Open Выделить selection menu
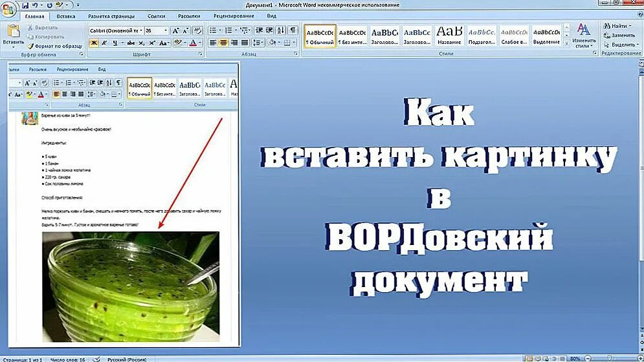The height and width of the screenshot is (362, 644). click(x=621, y=45)
